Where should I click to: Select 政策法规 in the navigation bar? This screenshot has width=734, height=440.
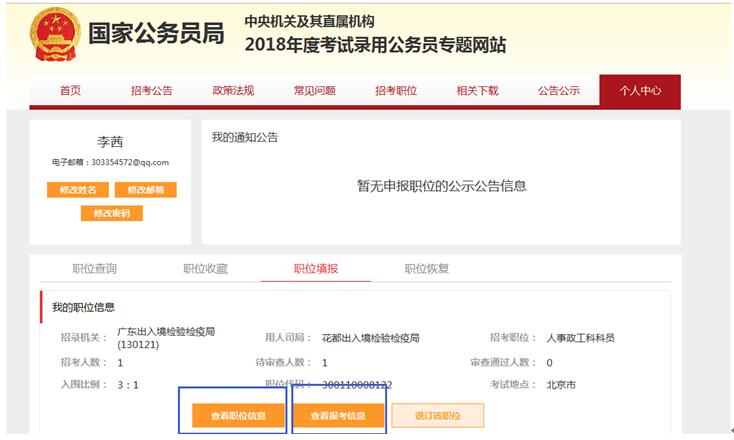[x=232, y=91]
